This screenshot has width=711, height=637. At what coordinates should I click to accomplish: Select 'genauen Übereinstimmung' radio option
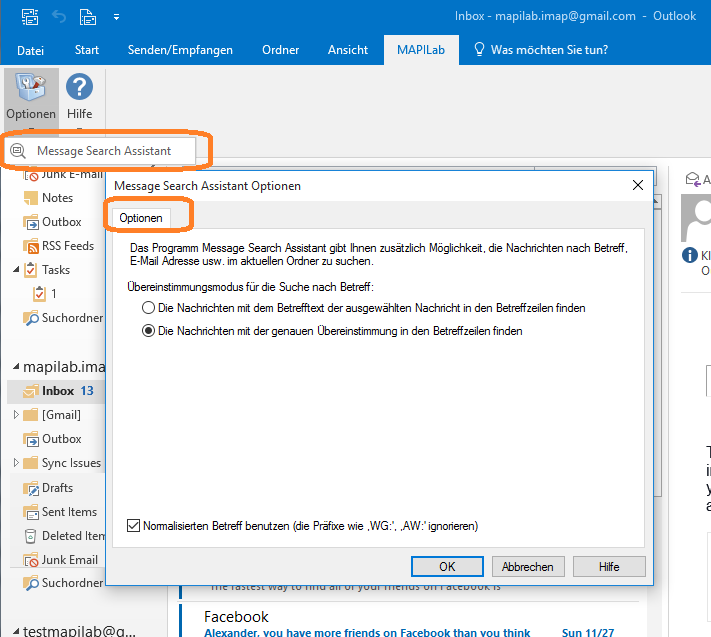click(148, 331)
